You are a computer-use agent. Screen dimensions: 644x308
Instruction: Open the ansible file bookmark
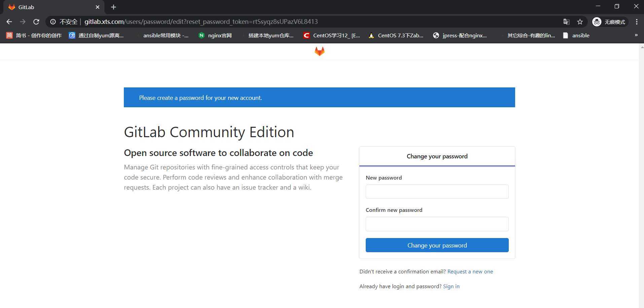576,35
